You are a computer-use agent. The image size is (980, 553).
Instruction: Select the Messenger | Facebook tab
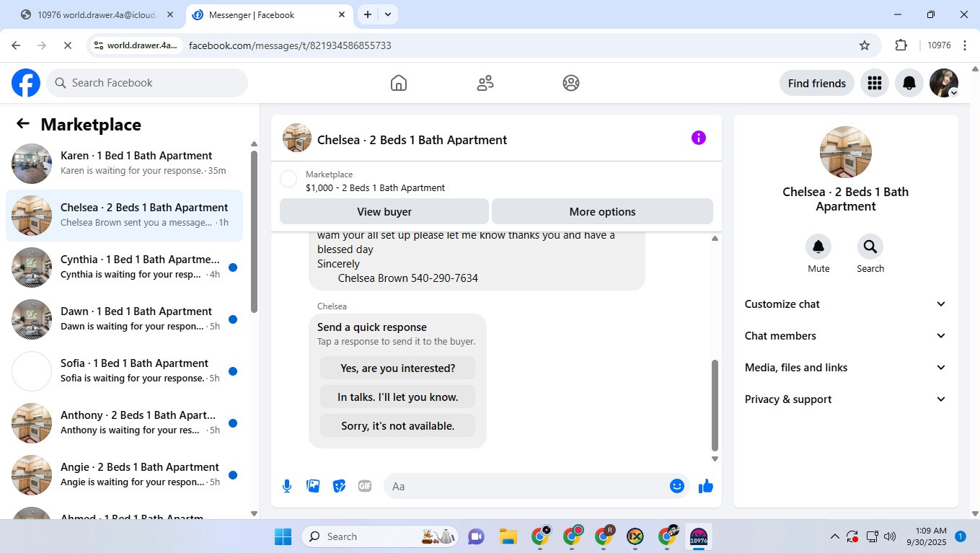pyautogui.click(x=268, y=14)
